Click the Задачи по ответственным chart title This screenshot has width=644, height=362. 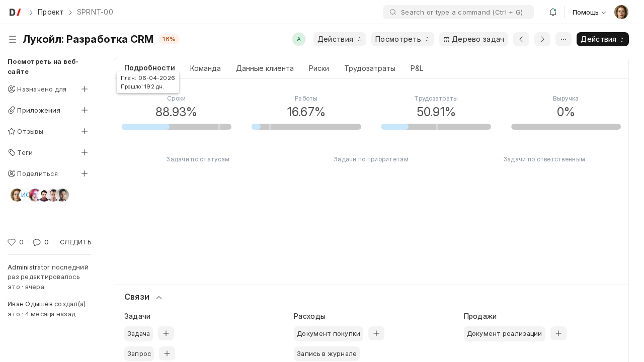544,159
